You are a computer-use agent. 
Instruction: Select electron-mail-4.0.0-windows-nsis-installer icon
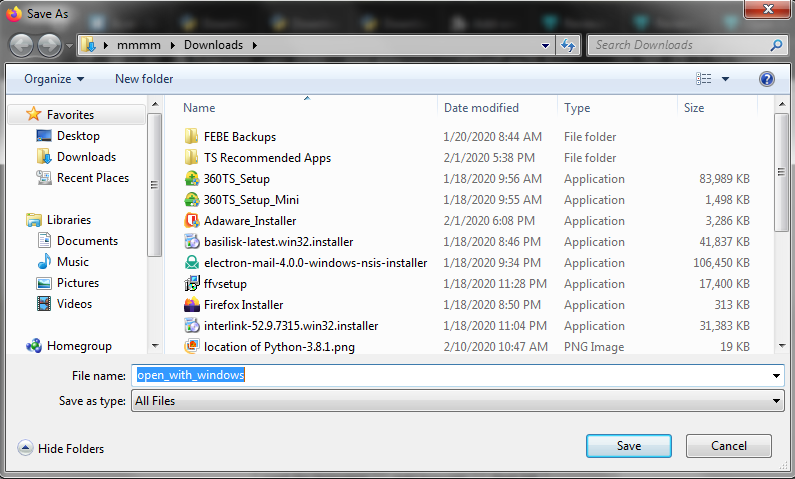coord(191,263)
